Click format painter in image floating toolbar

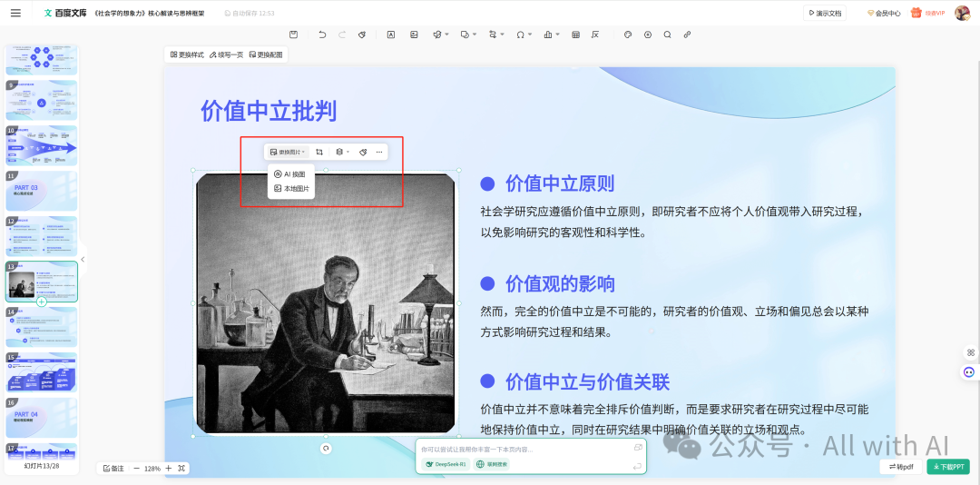[362, 152]
